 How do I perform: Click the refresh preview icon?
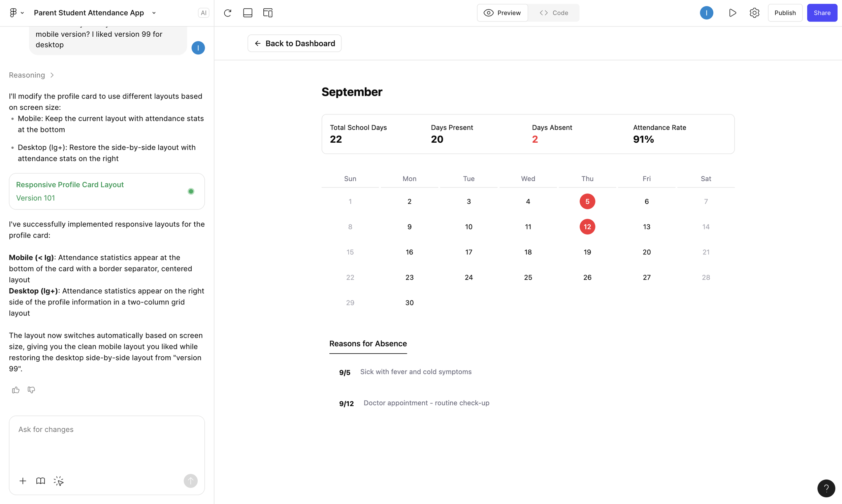[227, 13]
